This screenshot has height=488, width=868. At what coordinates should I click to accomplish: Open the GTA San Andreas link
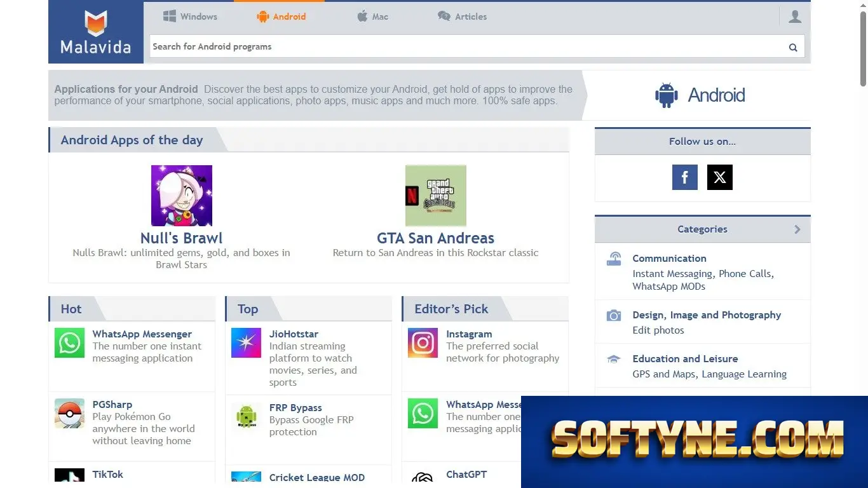point(435,238)
